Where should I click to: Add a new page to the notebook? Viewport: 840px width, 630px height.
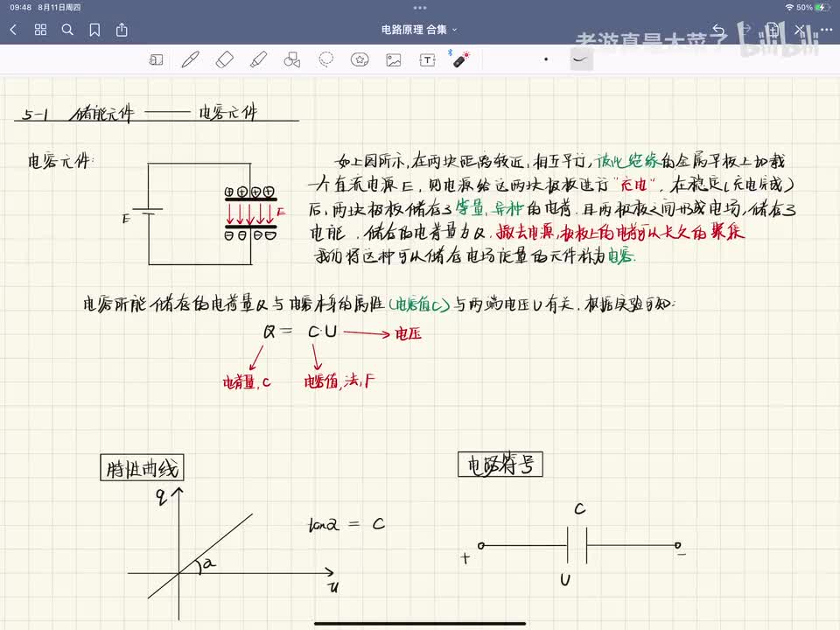[772, 30]
